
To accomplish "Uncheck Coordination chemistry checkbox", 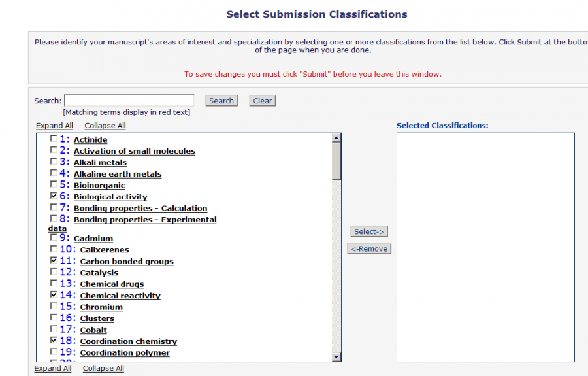I will click(54, 341).
